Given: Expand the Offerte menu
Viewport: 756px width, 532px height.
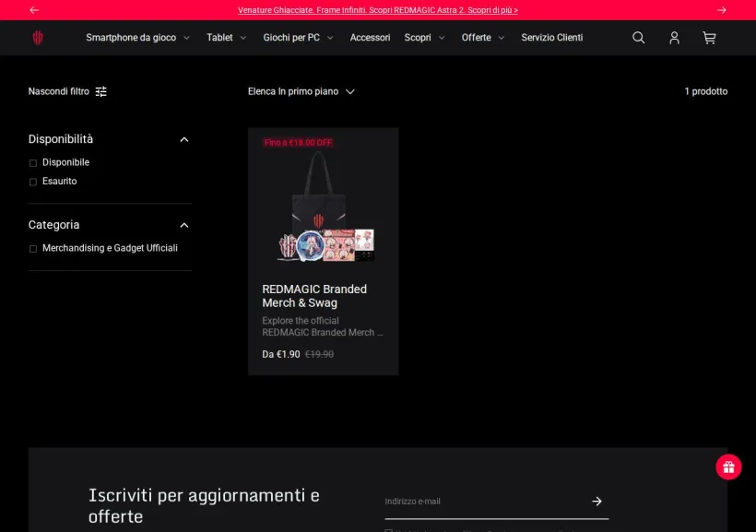Looking at the screenshot, I should [482, 38].
